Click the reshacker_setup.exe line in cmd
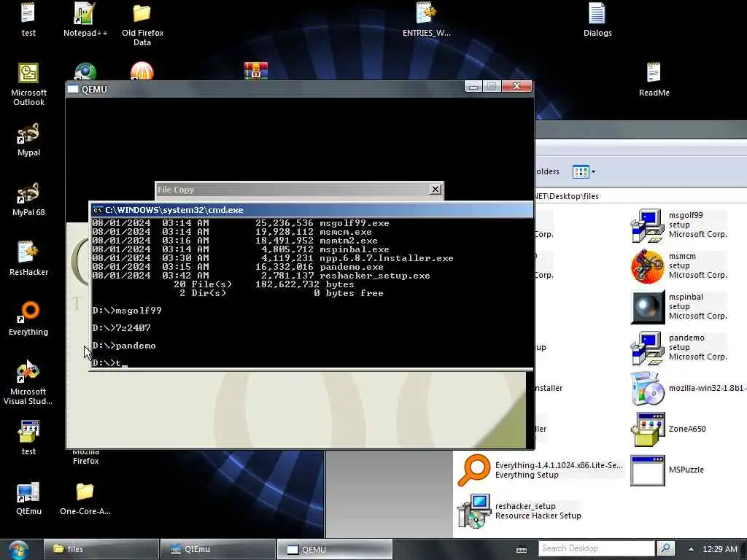 point(261,275)
